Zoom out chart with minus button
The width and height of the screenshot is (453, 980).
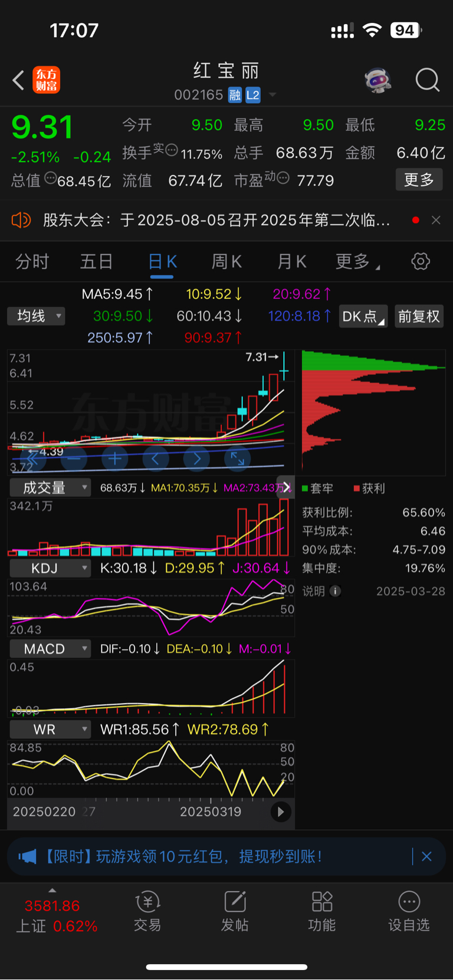[x=74, y=458]
